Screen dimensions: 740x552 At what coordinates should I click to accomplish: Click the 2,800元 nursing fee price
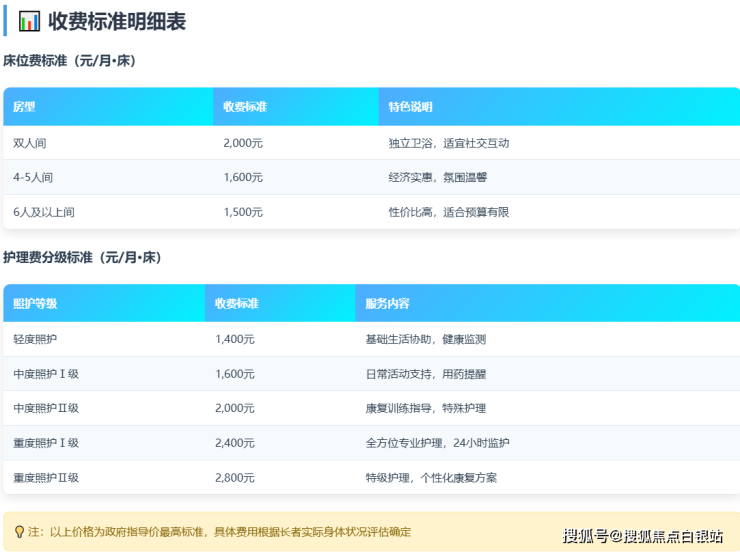[235, 477]
